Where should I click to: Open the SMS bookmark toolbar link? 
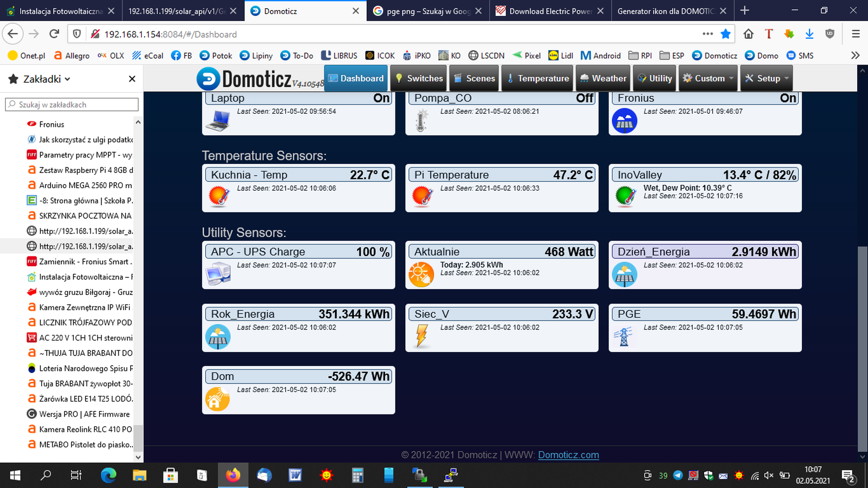(800, 56)
